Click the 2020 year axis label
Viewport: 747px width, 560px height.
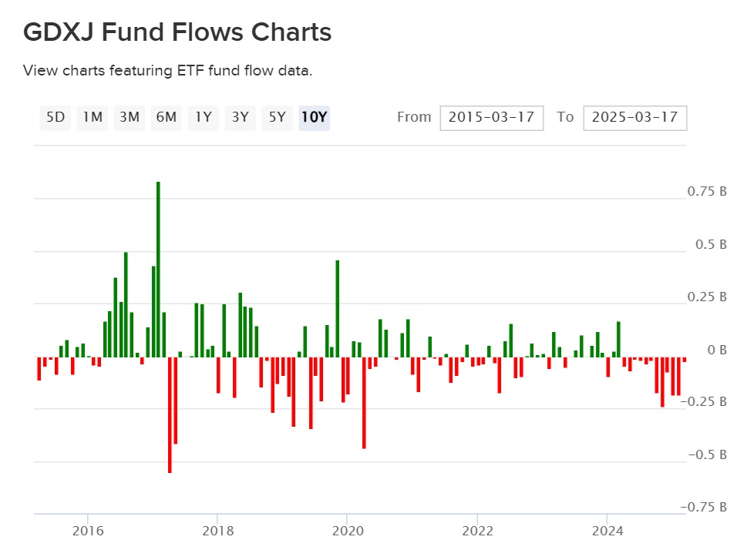tap(348, 531)
